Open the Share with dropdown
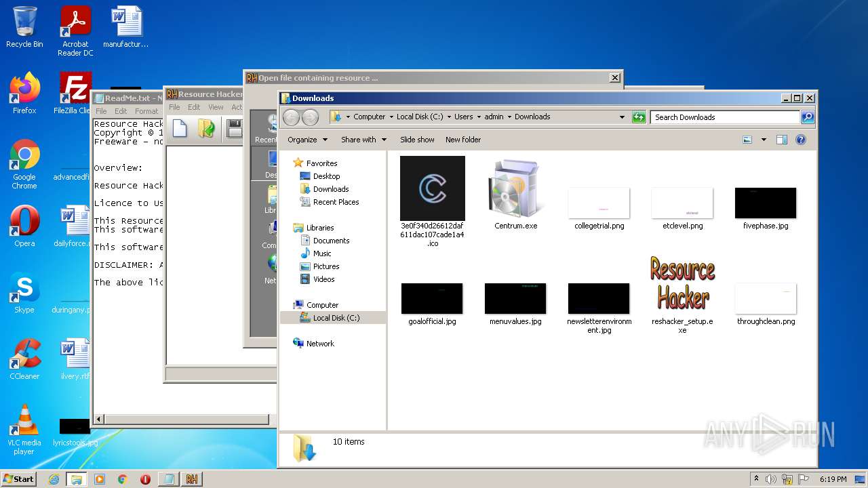This screenshot has height=488, width=868. [363, 140]
